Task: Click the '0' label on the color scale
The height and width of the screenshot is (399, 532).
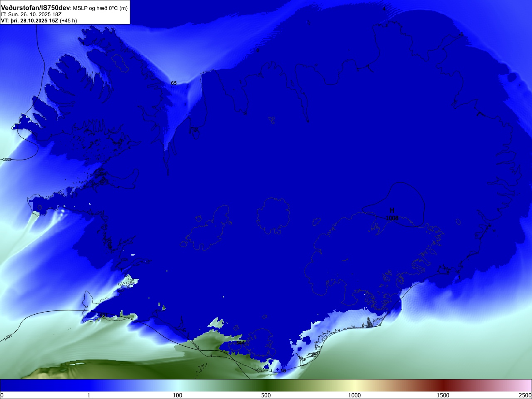Action: click(x=2, y=395)
